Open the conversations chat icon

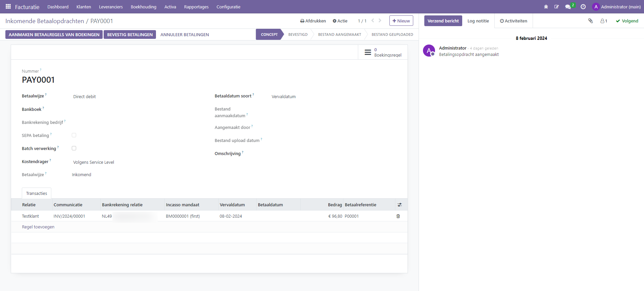tap(568, 7)
